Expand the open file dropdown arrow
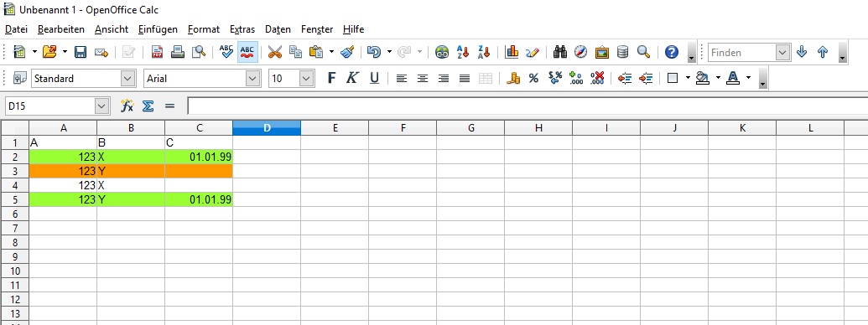Image resolution: width=868 pixels, height=325 pixels. click(65, 52)
